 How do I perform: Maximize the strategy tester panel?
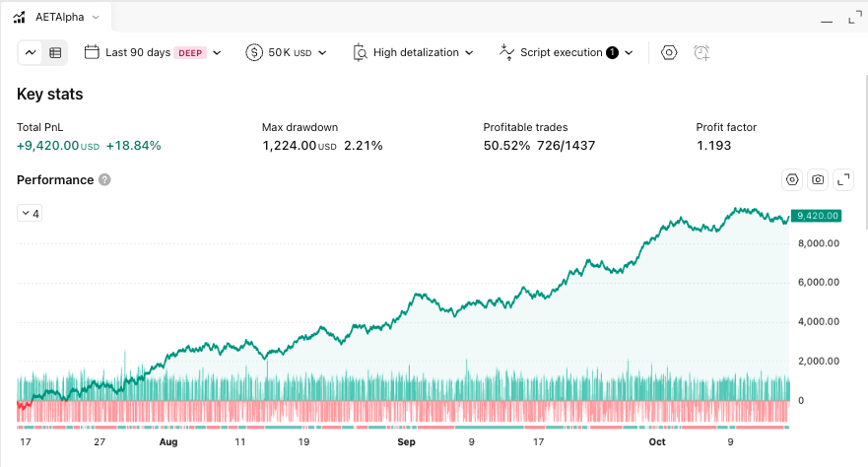855,18
